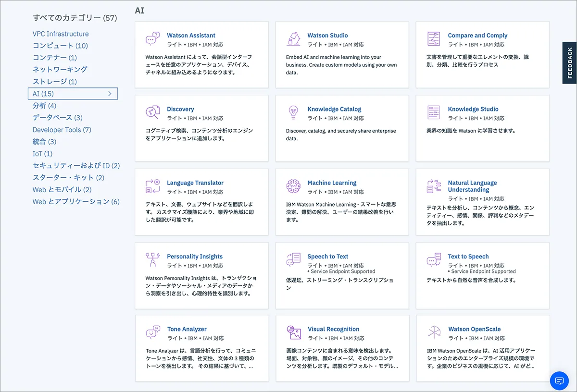The image size is (577, 392).
Task: Open the Tone Analyzer title link
Action: pos(187,329)
